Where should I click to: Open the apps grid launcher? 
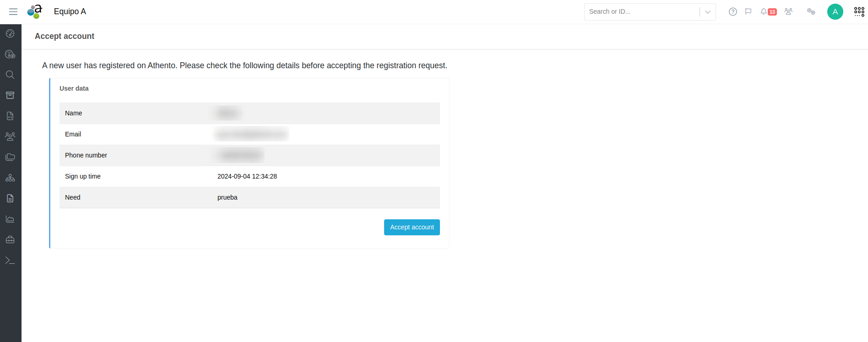pos(859,12)
